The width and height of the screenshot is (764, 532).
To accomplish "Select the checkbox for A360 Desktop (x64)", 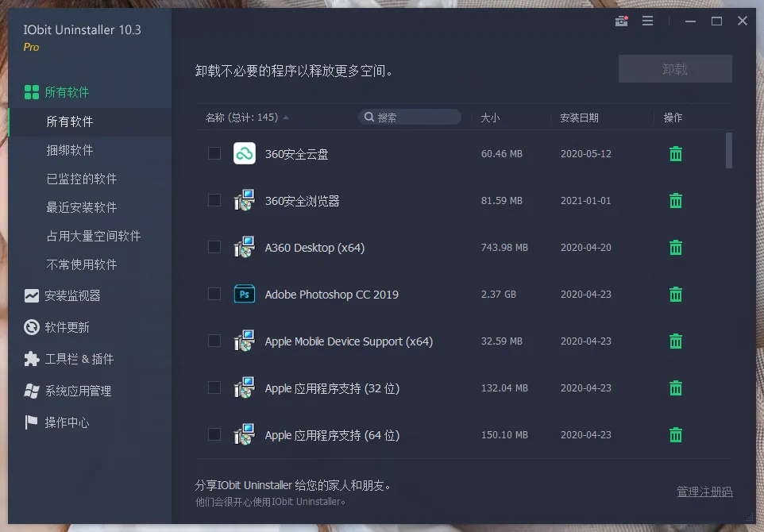I will coord(214,247).
